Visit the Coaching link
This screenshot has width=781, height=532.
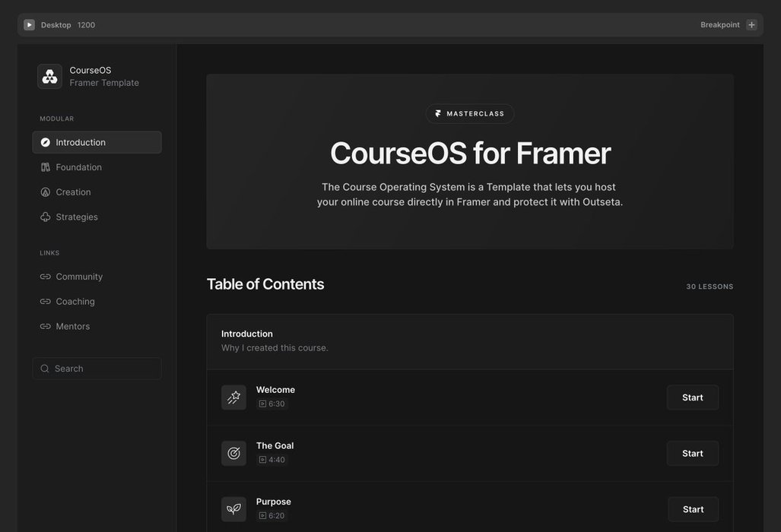click(75, 302)
